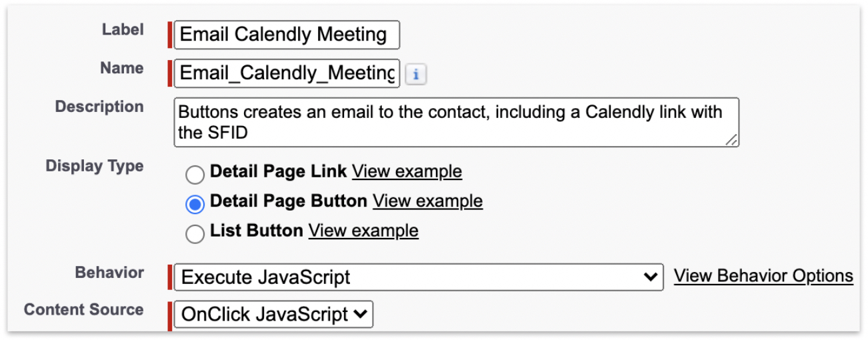Open View example link for List Button
868x340 pixels.
pos(363,231)
